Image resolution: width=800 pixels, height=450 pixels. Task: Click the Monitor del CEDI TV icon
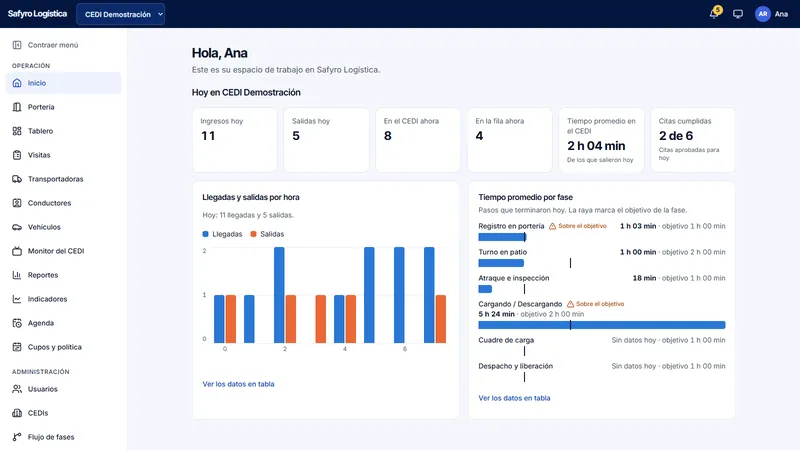17,251
